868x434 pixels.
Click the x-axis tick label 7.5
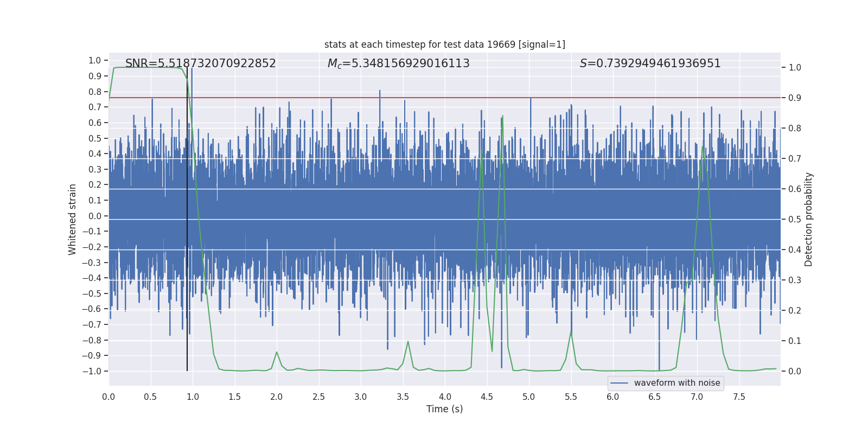739,397
